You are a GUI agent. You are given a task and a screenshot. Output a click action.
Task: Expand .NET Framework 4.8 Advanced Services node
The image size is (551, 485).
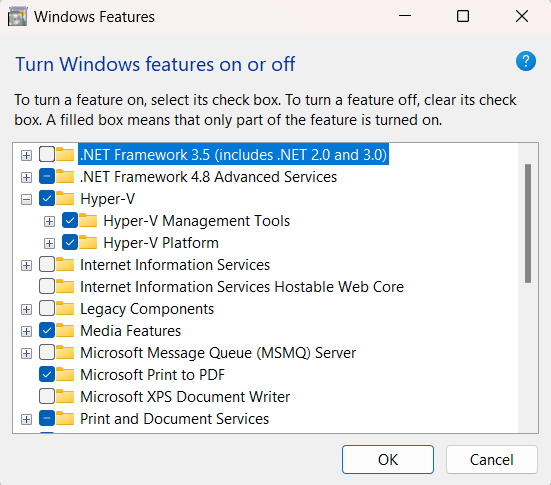(26, 177)
